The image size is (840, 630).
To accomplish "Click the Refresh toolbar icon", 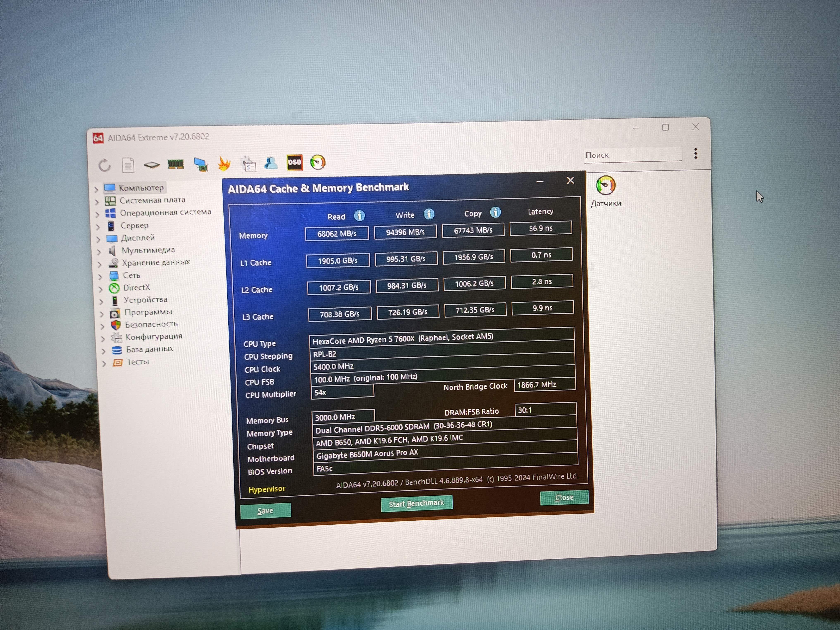I will [x=105, y=166].
